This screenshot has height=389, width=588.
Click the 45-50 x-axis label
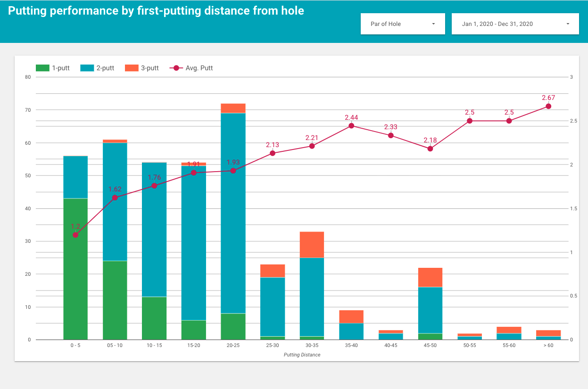(x=430, y=346)
